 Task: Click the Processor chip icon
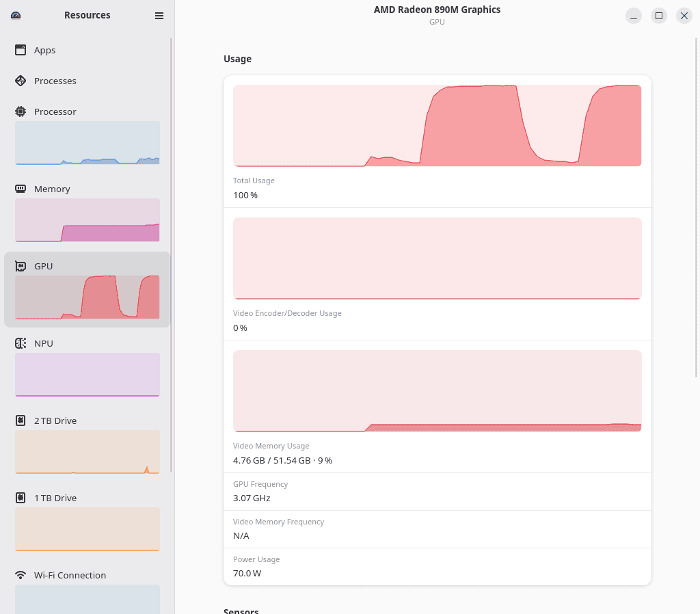[x=21, y=111]
